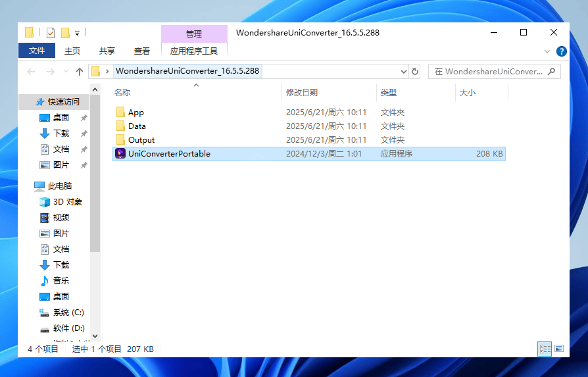Image resolution: width=588 pixels, height=377 pixels.
Task: Click the UniConverterPortable app icon
Action: 120,154
